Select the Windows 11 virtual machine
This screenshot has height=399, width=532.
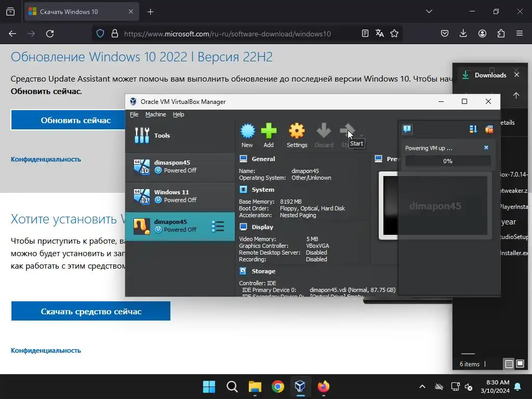(x=180, y=196)
